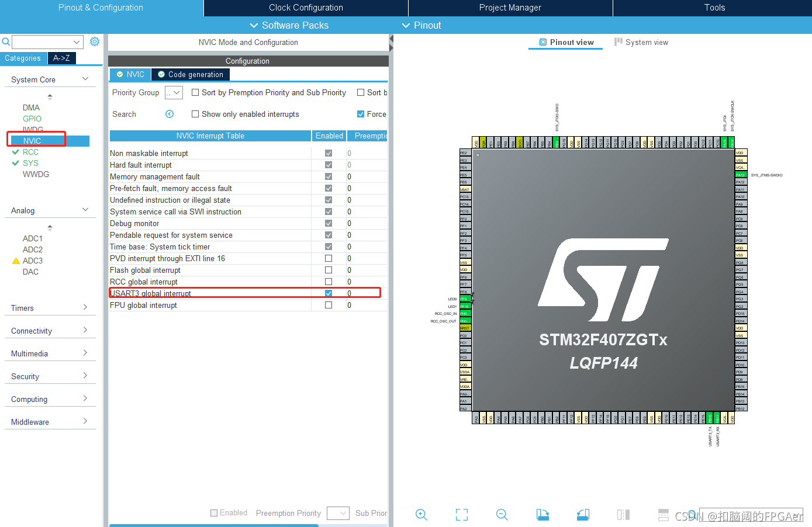This screenshot has width=812, height=527.
Task: Select DAC under Analog
Action: (30, 272)
